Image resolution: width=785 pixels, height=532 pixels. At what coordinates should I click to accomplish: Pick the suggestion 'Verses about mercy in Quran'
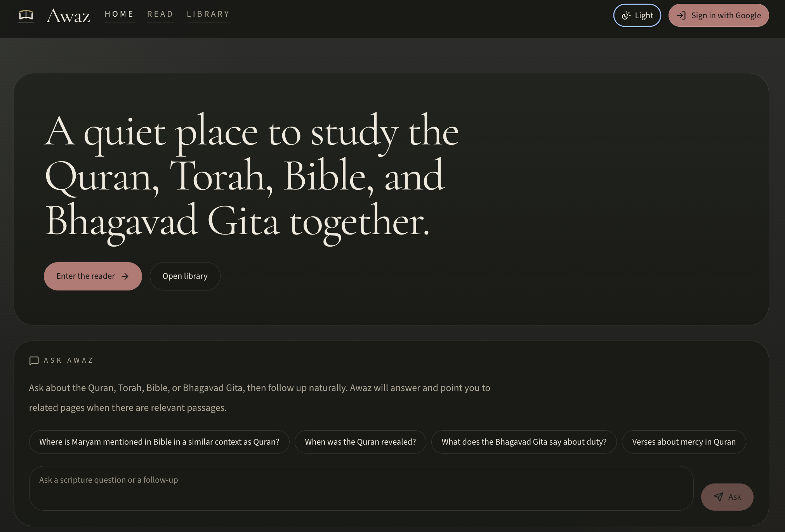coord(684,442)
